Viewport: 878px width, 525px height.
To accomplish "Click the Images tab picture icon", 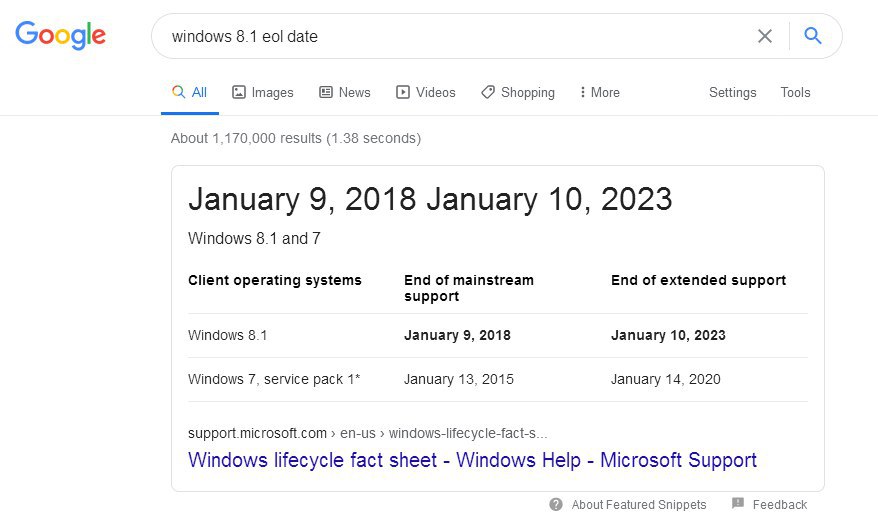I will tap(239, 92).
